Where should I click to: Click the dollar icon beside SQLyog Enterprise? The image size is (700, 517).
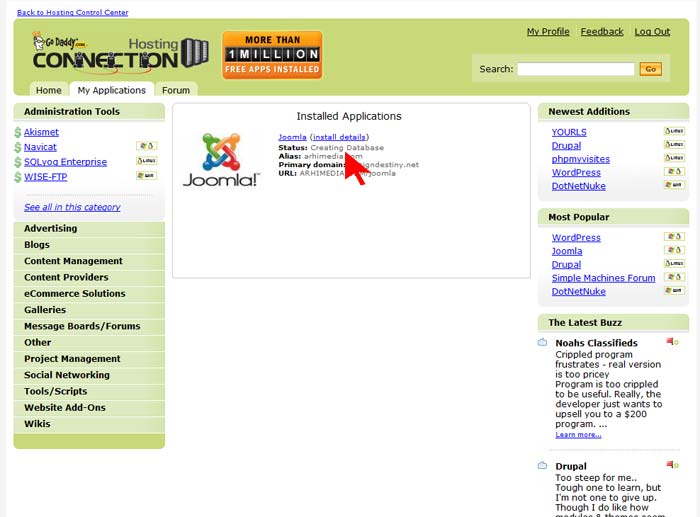18,162
